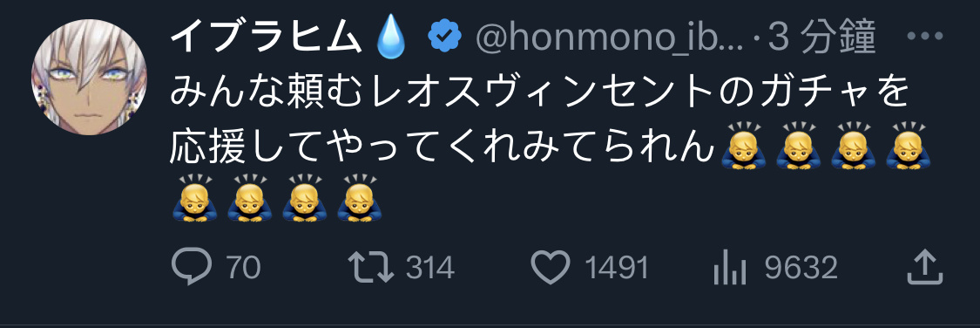
Task: Click the 9632 views count
Action: coord(801,269)
